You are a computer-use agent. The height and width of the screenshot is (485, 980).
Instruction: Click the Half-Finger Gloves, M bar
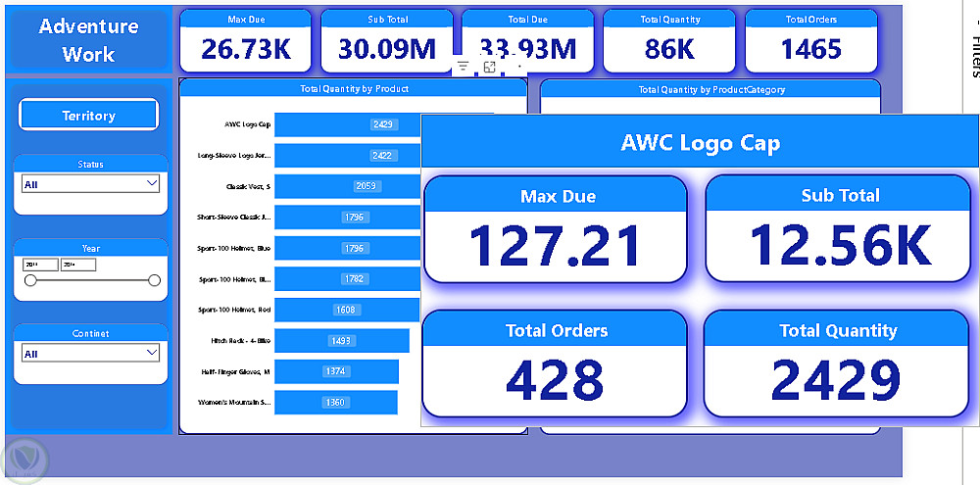pos(337,371)
